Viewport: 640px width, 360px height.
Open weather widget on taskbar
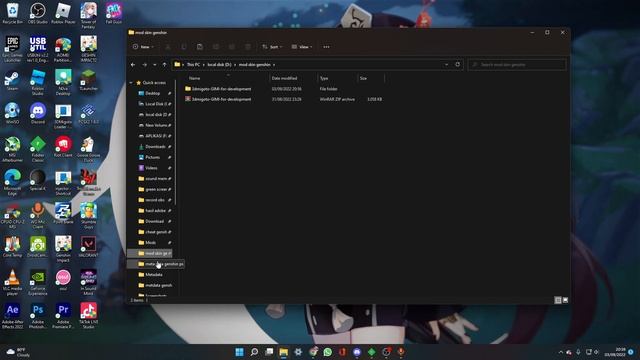(x=18, y=352)
